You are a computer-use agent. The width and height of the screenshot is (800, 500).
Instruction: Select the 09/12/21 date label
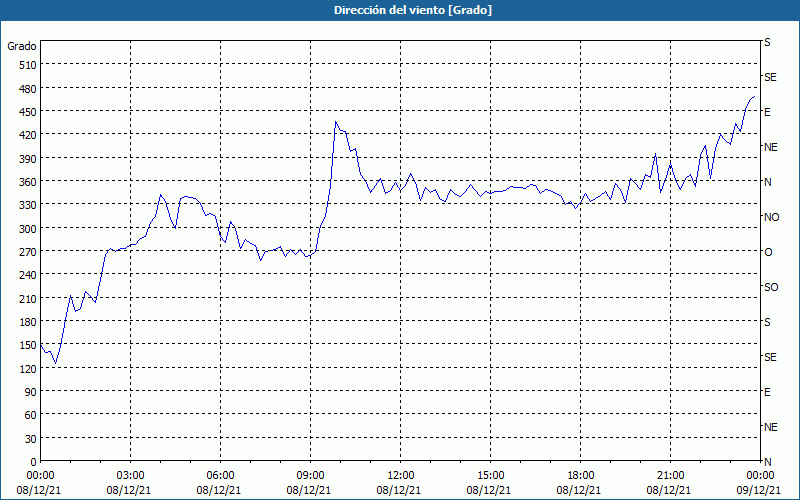tap(761, 490)
